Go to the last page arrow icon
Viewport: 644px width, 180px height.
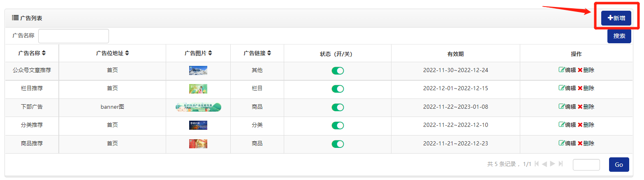[561, 164]
